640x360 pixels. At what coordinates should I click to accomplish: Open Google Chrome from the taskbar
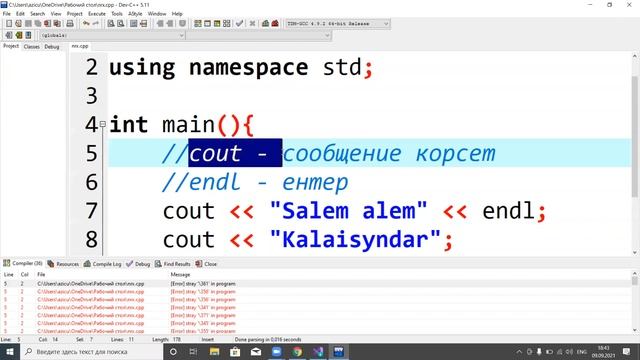298,351
